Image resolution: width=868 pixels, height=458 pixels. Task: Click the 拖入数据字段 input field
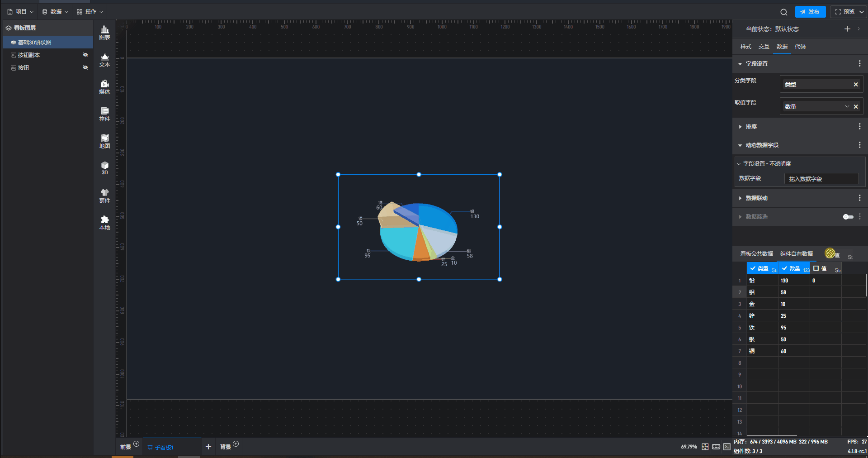point(821,179)
